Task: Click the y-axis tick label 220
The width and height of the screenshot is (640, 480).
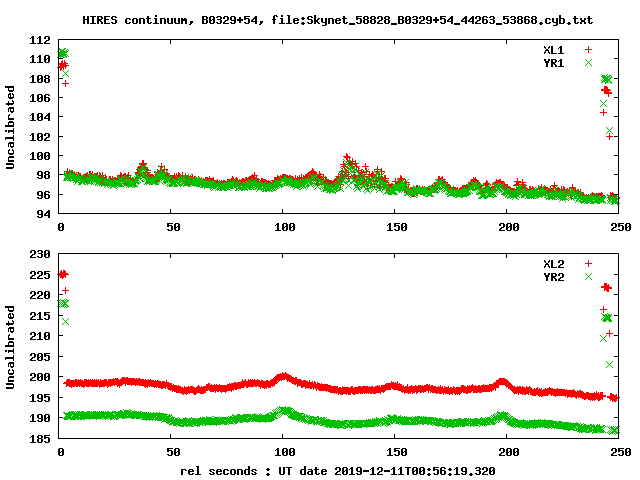Action: (40, 295)
